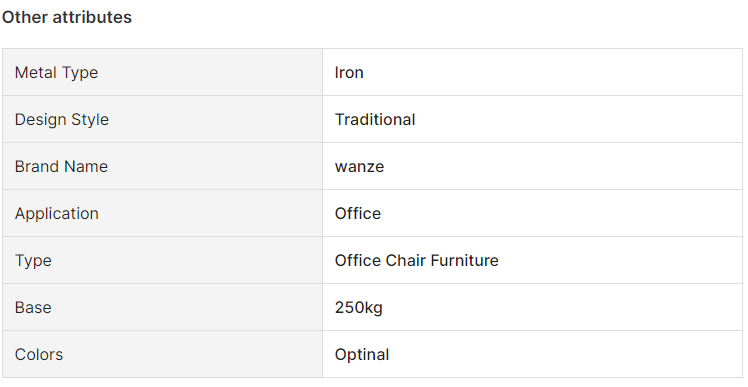Select the Brand Name label
Image resolution: width=748 pixels, height=387 pixels.
(x=61, y=166)
